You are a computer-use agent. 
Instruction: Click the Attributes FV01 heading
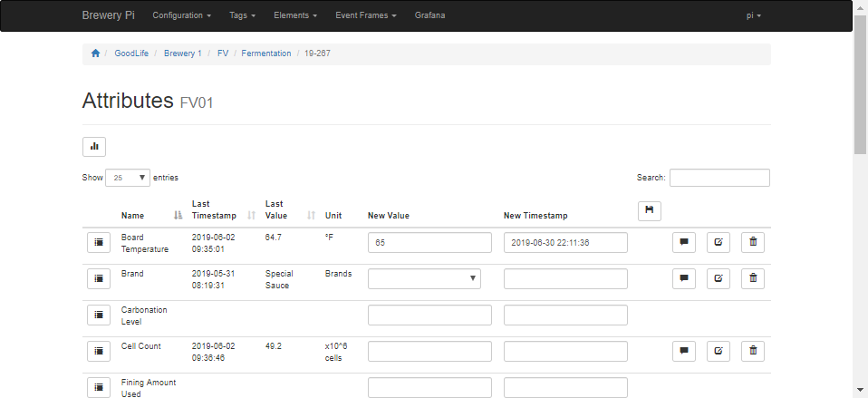(x=148, y=101)
